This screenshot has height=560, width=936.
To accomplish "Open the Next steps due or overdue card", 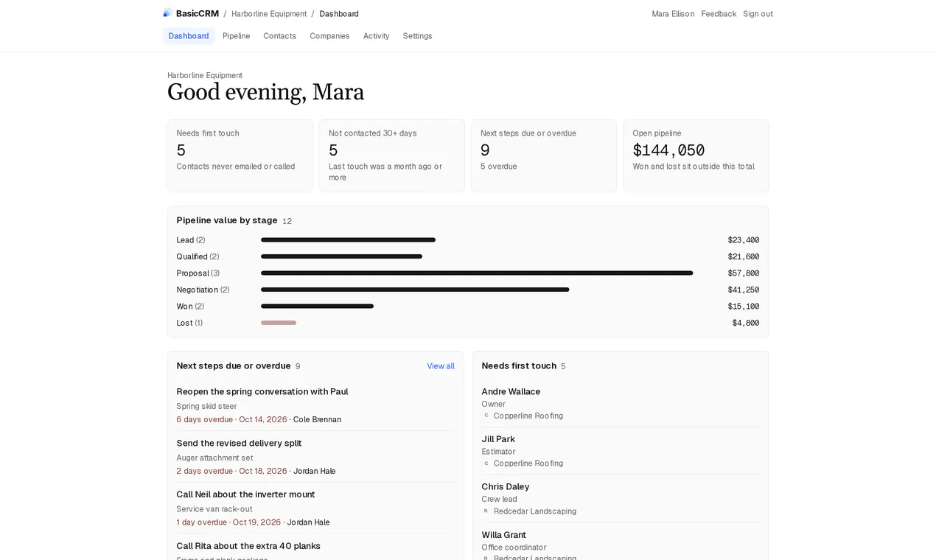I will click(544, 156).
